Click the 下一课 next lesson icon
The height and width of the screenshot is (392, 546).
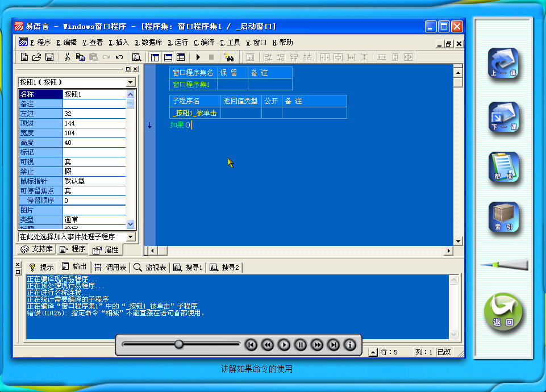pyautogui.click(x=503, y=118)
